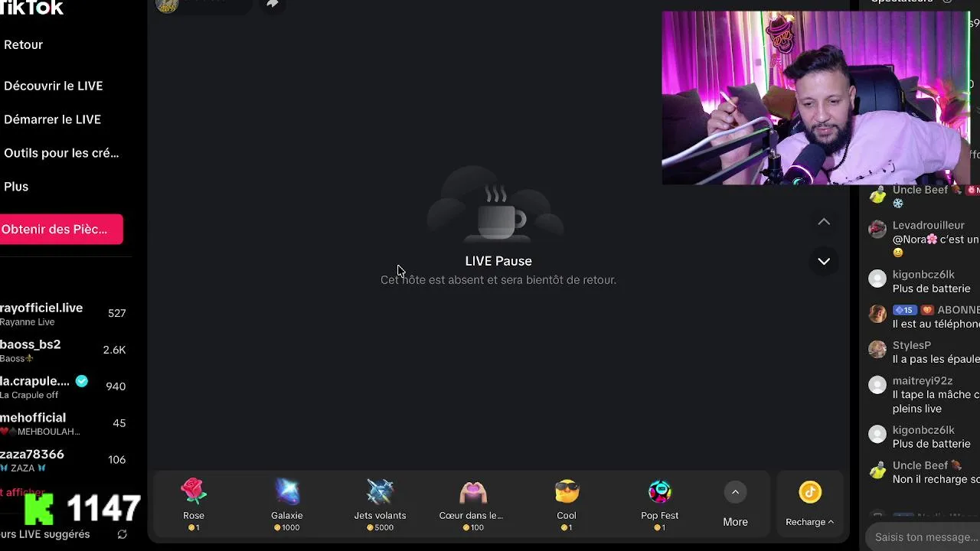Open mehofficial suggested stream
Screen dimensions: 980x551
coord(65,424)
